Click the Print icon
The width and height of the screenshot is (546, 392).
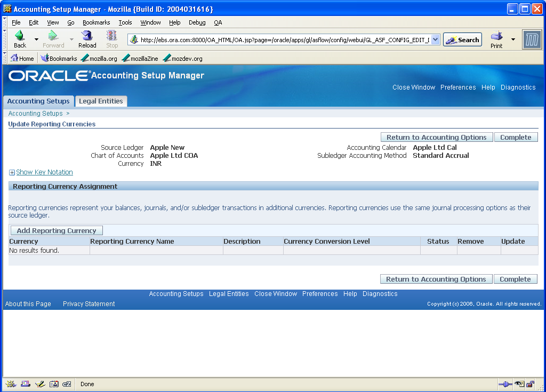(x=496, y=36)
